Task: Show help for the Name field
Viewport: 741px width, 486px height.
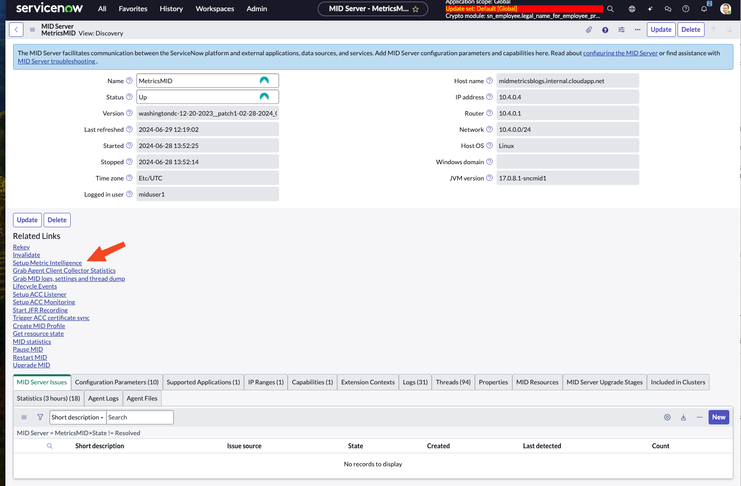Action: coord(129,81)
